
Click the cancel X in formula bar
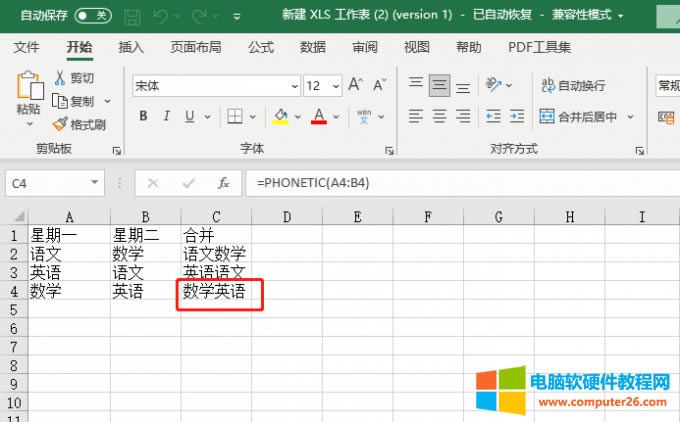coord(153,183)
